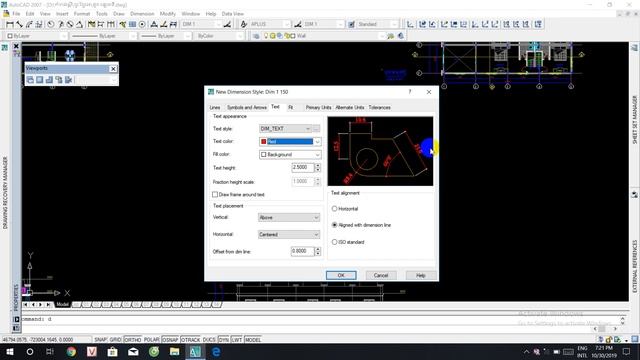Viewport: 640px width, 360px height.
Task: Toggle GRID display in status bar
Action: tap(115, 340)
